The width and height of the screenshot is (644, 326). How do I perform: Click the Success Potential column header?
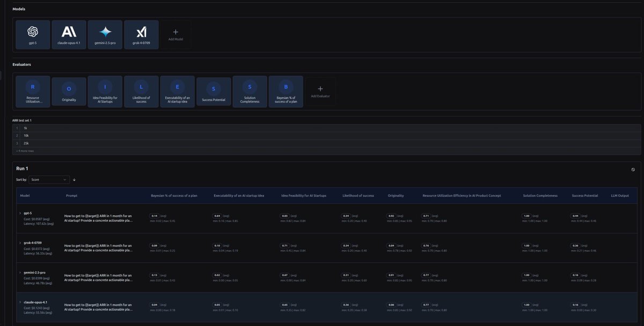585,196
